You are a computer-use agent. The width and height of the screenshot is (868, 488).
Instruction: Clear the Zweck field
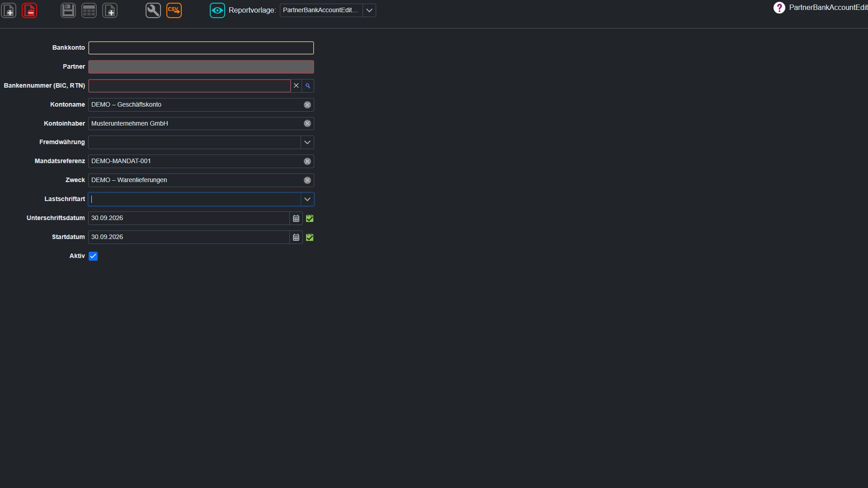[x=307, y=180]
